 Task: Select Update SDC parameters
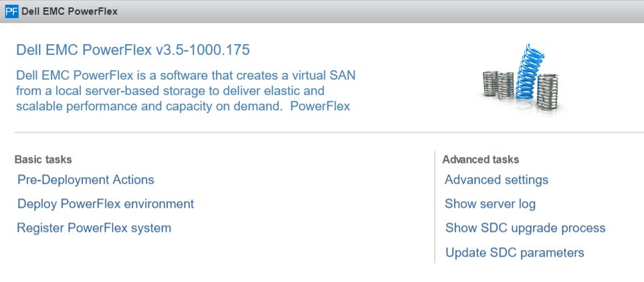[515, 252]
